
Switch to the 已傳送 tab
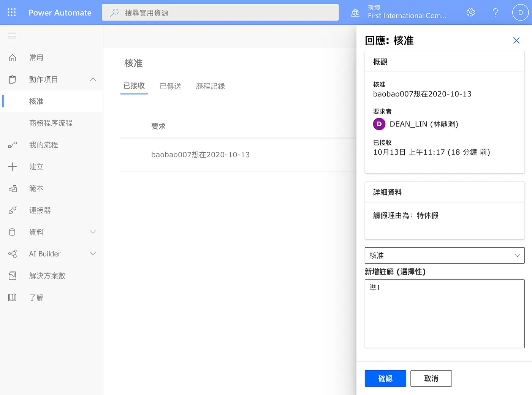pyautogui.click(x=171, y=86)
